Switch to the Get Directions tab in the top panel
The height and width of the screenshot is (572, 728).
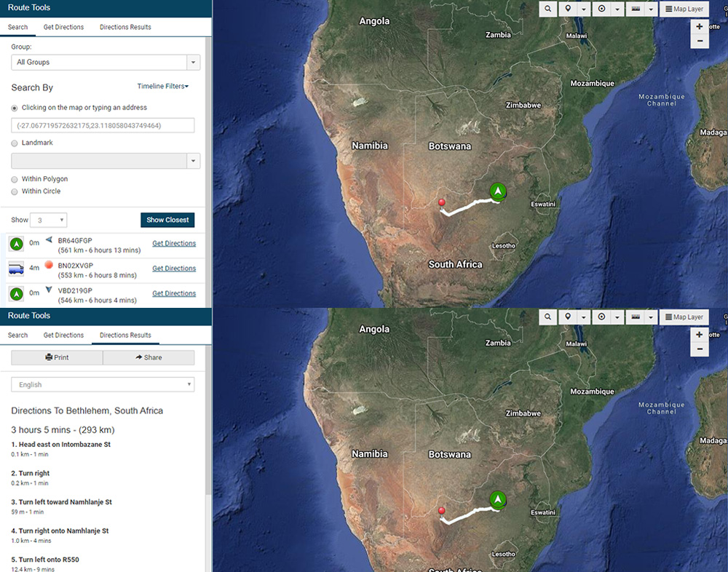click(63, 27)
